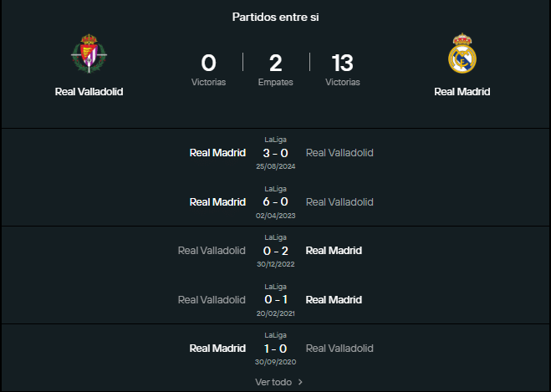Open the Ver todo link
Viewport: 551px width, 392px height.
click(x=273, y=382)
